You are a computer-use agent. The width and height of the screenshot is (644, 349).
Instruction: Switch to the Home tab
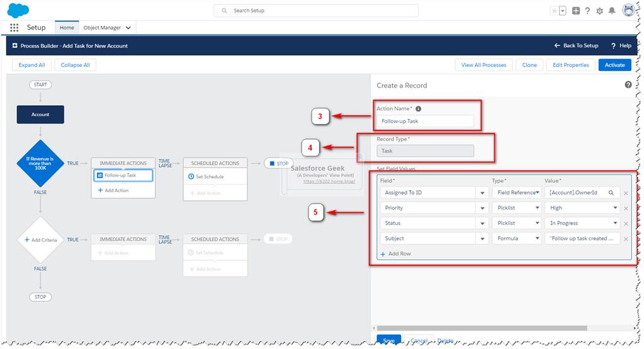tap(67, 28)
